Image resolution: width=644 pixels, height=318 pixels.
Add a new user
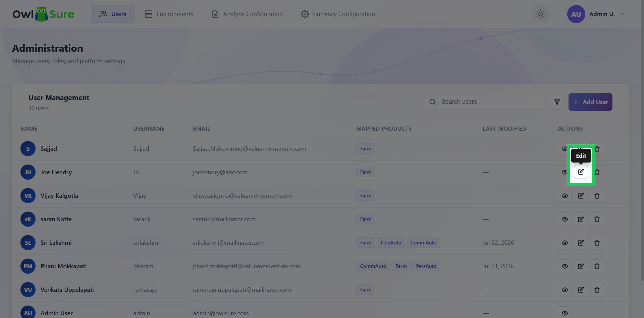click(590, 102)
